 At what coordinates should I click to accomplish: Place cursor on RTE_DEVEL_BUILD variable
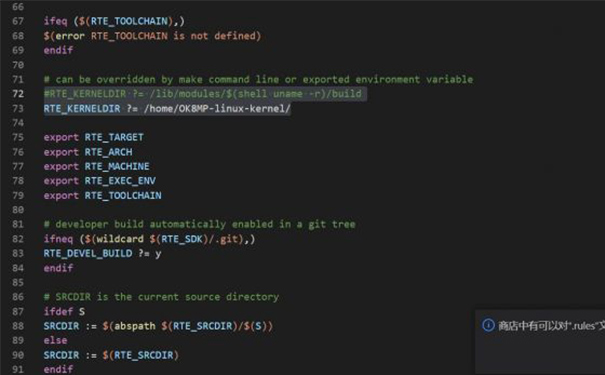click(x=88, y=253)
